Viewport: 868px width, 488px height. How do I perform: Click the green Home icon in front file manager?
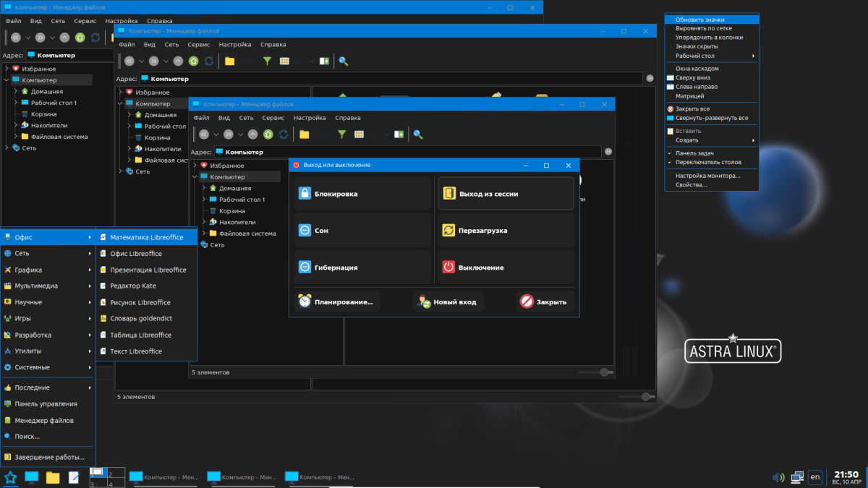click(x=268, y=134)
